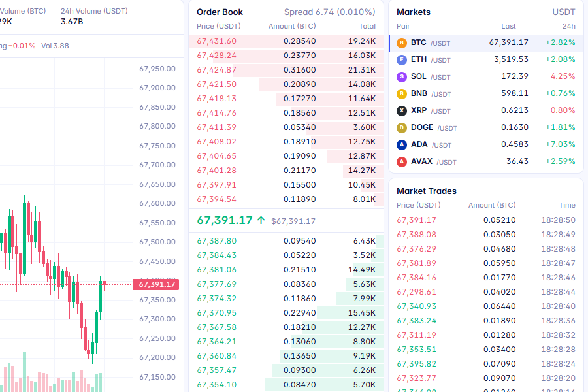Click market trade priced 67,298.61

tap(486, 292)
